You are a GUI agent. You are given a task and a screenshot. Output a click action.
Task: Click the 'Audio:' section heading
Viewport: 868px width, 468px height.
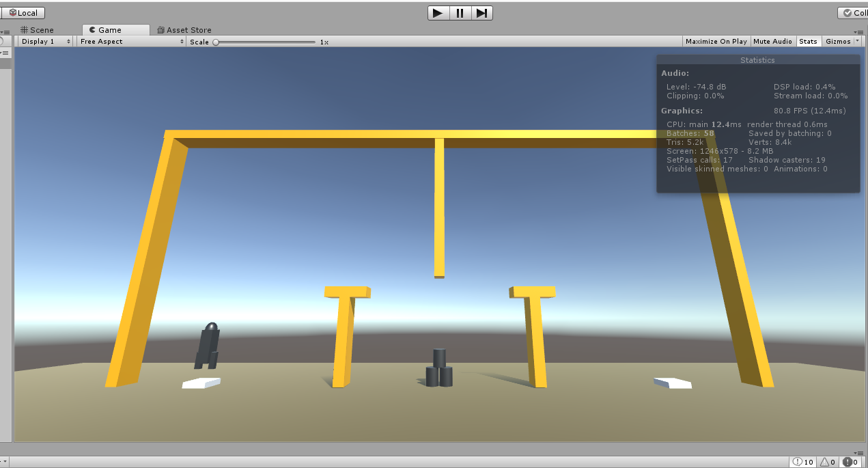coord(675,73)
